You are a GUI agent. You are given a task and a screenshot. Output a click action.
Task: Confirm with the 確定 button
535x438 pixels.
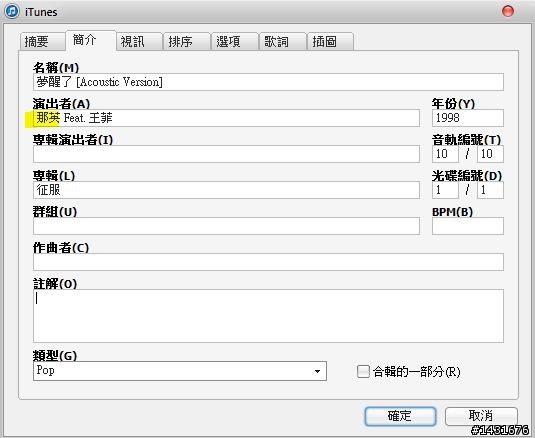point(400,416)
